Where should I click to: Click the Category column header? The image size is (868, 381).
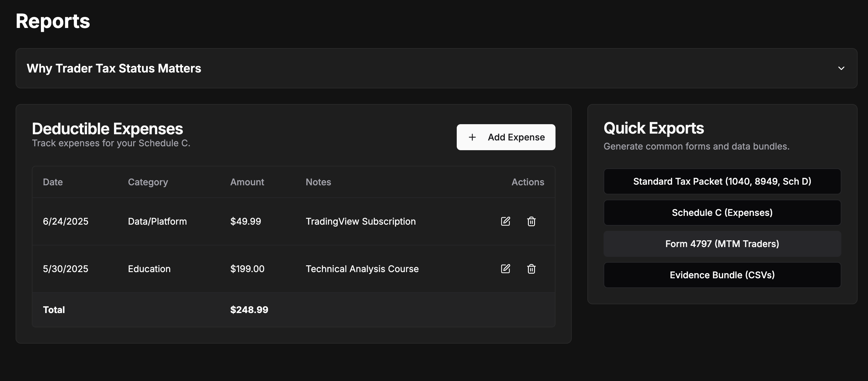click(148, 182)
